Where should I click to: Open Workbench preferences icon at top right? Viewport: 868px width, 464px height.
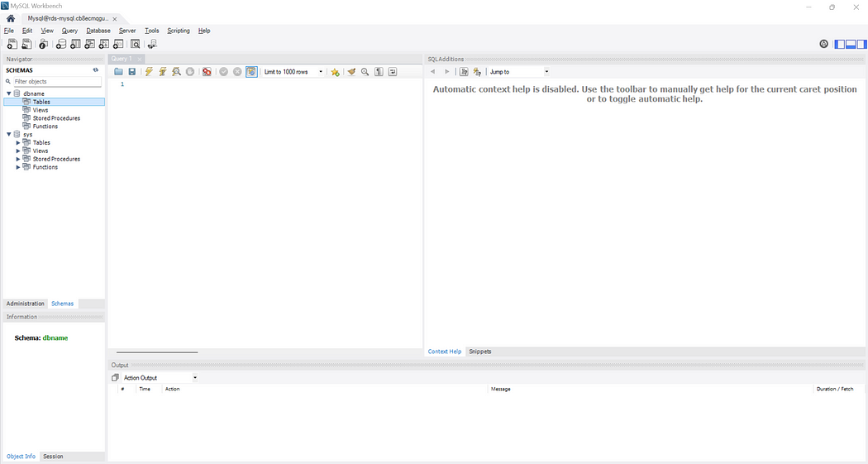tap(823, 45)
